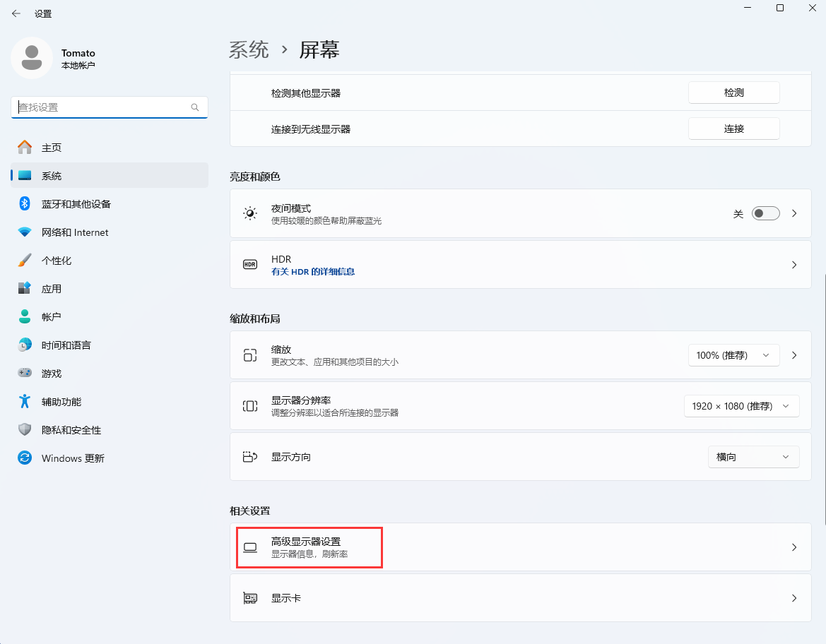Select 辅助功能 accessibility icon
Screen dimensions: 826x644
tap(25, 401)
